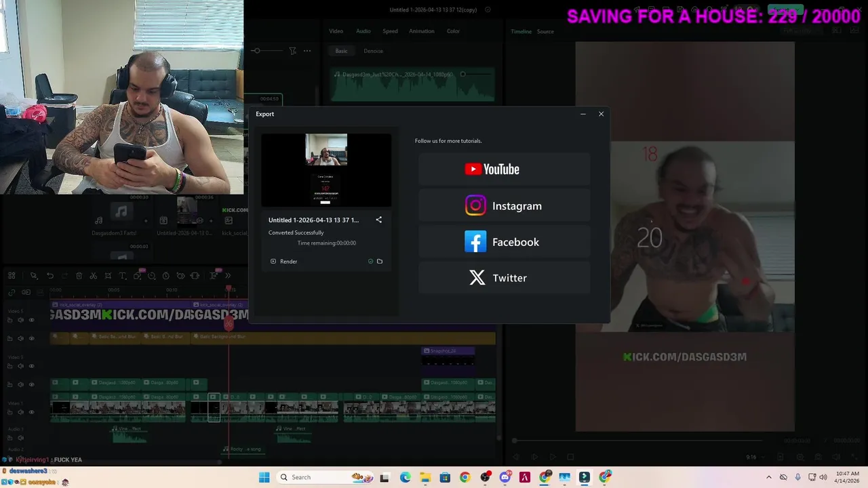This screenshot has height=488, width=868.
Task: Toggle visibility of Video 3 track
Action: coord(31,366)
